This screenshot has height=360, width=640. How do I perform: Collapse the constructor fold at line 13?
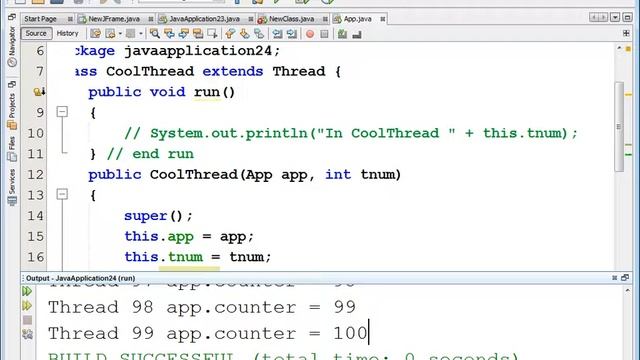tap(62, 194)
